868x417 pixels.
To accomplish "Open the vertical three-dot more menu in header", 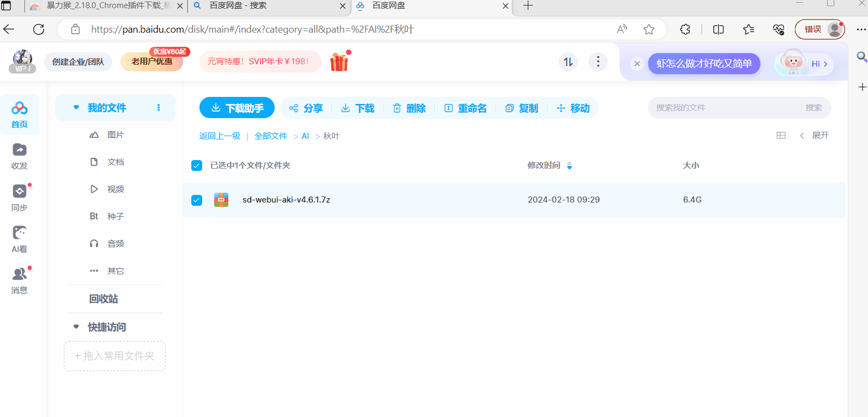I will tap(598, 62).
